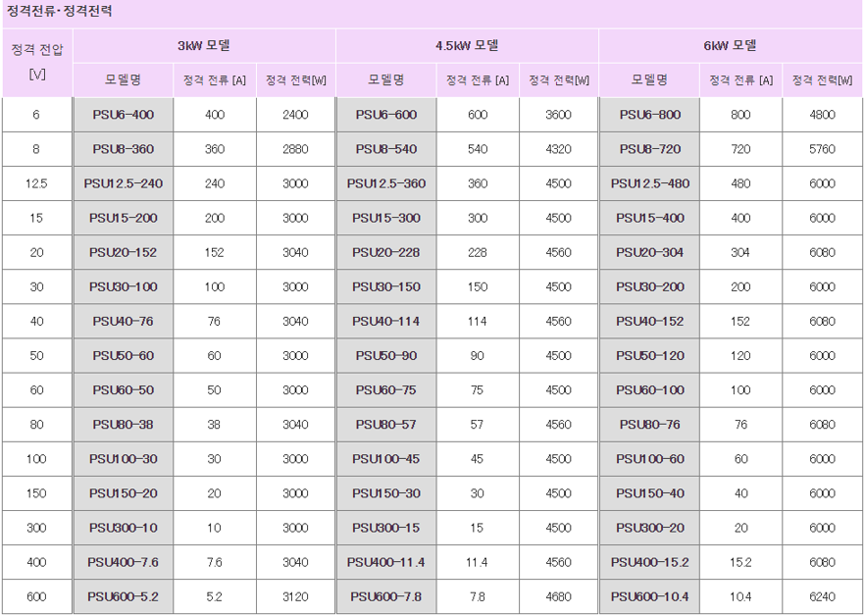Open the PSU60-100 model cell

(x=650, y=390)
